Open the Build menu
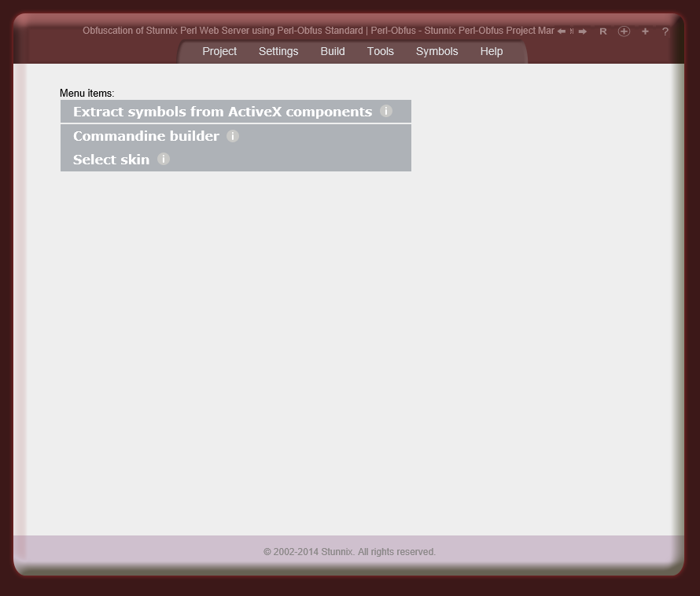700x596 pixels. click(x=332, y=51)
